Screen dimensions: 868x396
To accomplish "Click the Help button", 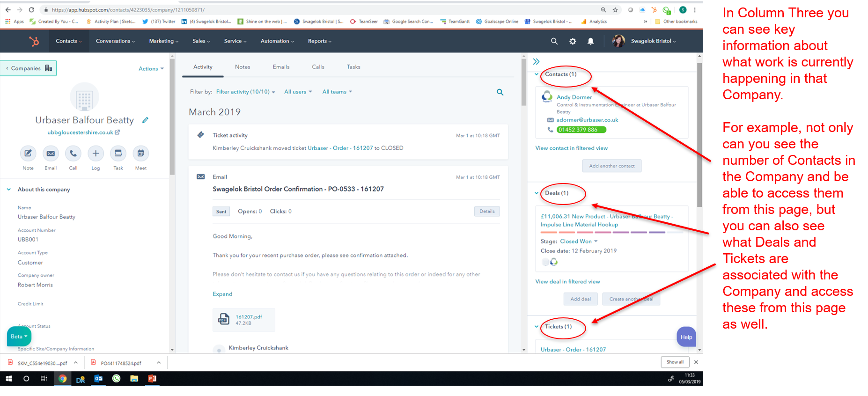I will (686, 337).
